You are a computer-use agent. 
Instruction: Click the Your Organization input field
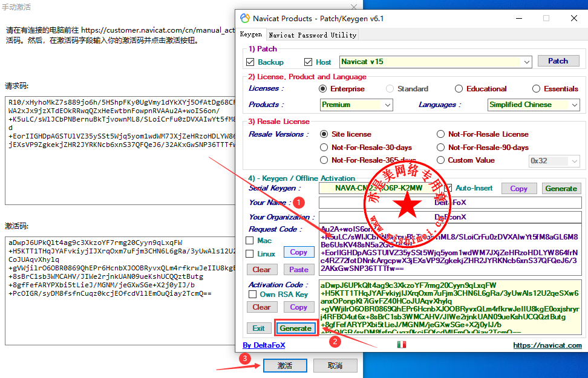[450, 217]
